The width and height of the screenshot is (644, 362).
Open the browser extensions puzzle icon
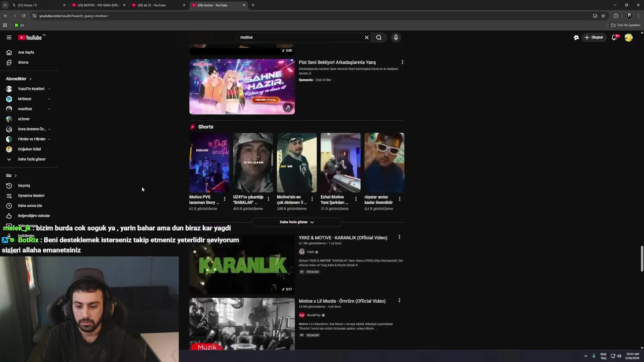(x=616, y=16)
